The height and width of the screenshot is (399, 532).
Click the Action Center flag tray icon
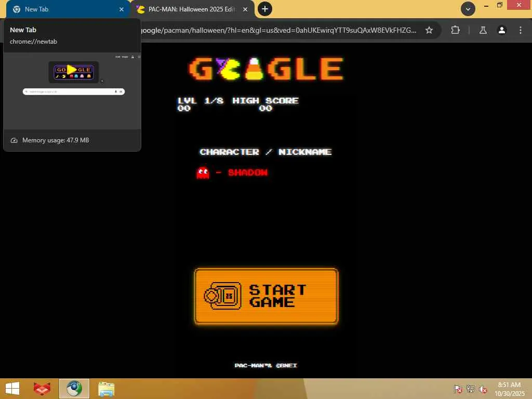tap(458, 389)
